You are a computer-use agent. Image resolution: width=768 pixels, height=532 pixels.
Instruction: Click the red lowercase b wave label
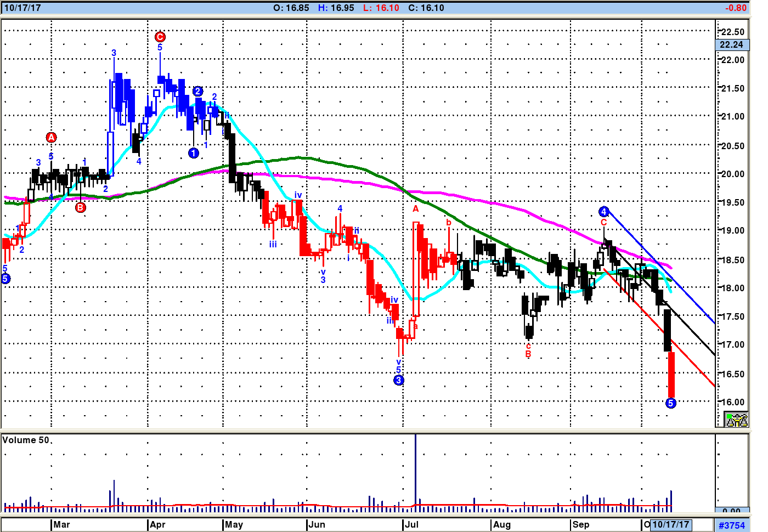(449, 222)
